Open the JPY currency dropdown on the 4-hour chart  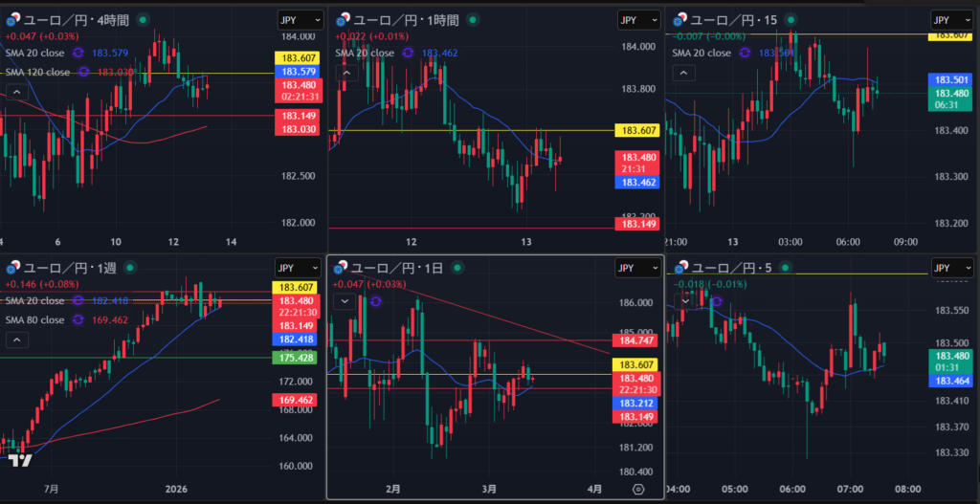tap(300, 20)
